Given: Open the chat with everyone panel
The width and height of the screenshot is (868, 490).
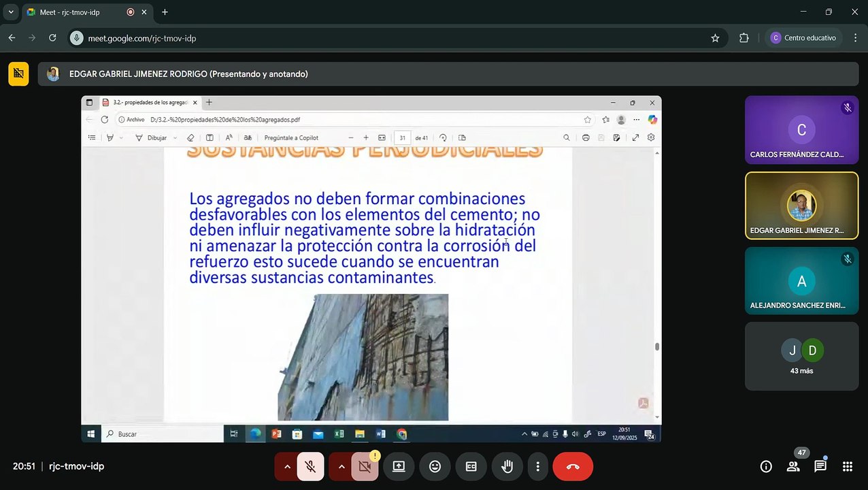Looking at the screenshot, I should [x=820, y=467].
